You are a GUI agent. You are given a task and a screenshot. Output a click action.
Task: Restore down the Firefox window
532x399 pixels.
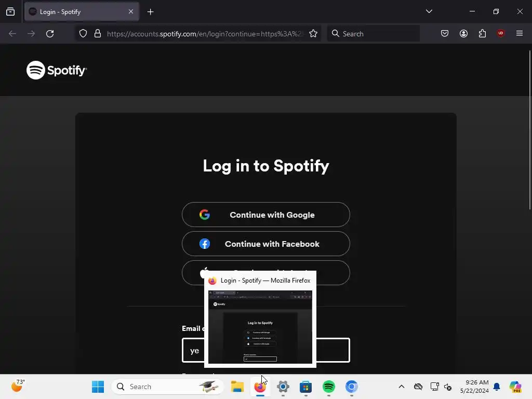496,11
